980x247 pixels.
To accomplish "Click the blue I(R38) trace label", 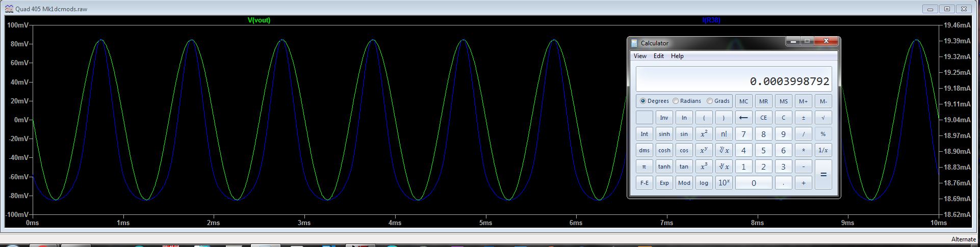I will point(711,20).
